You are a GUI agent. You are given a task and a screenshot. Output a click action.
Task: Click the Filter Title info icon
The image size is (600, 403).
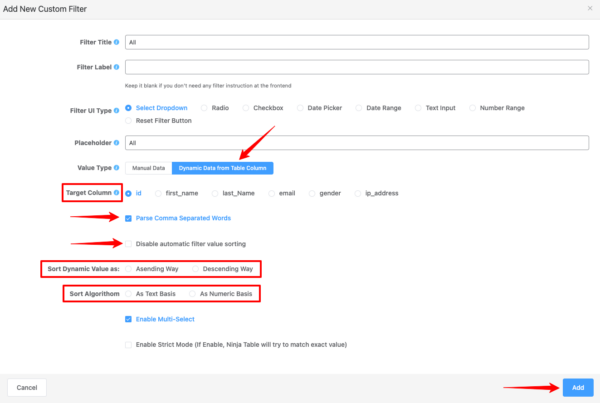(x=116, y=42)
